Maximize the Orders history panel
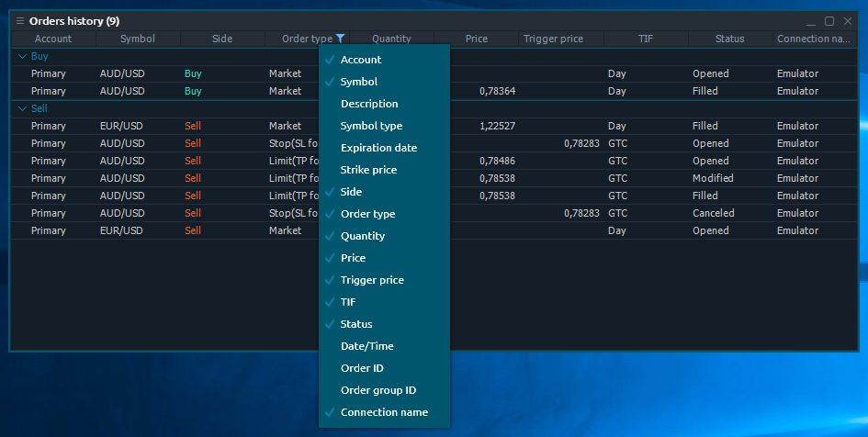This screenshot has width=868, height=437. 829,21
